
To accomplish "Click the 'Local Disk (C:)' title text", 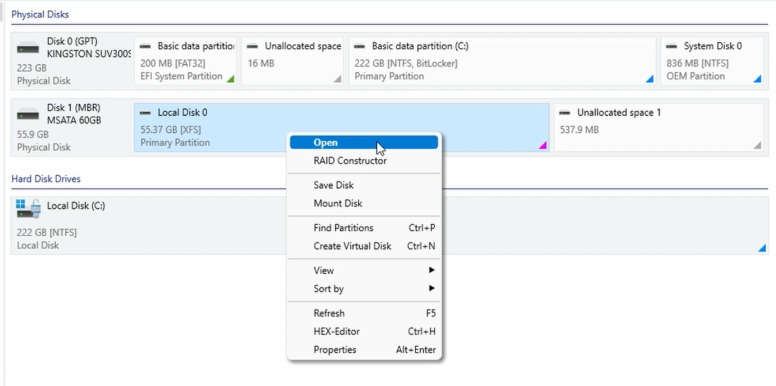I will coord(76,206).
